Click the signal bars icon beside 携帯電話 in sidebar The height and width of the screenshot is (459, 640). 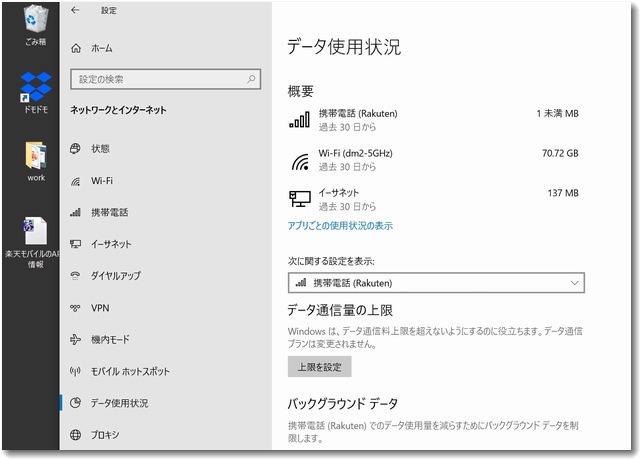(x=75, y=212)
